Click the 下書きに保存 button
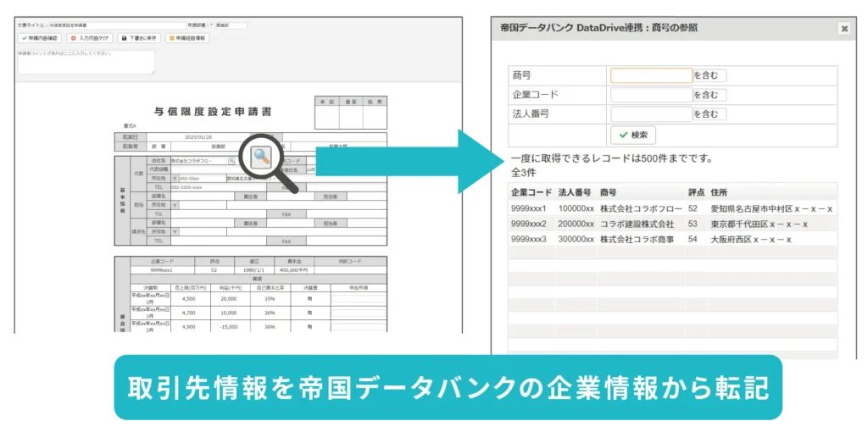 (139, 38)
